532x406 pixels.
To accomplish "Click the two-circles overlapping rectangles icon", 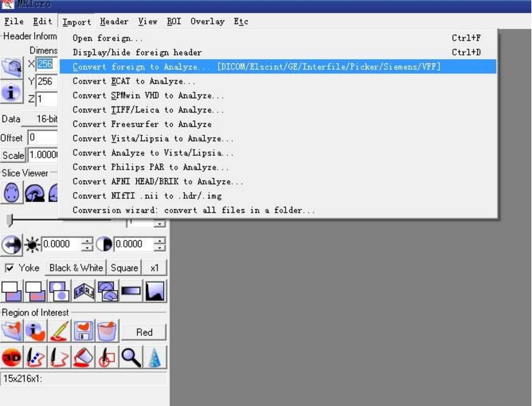I will [59, 291].
